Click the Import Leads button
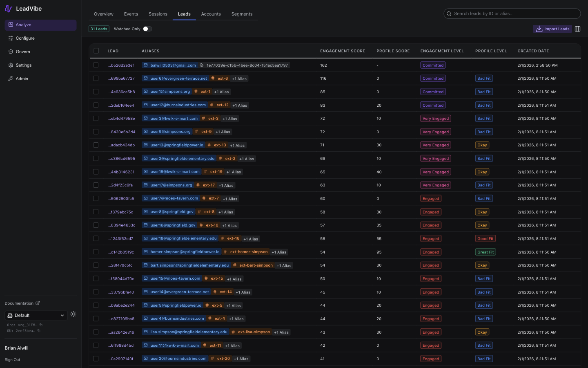 [x=552, y=29]
